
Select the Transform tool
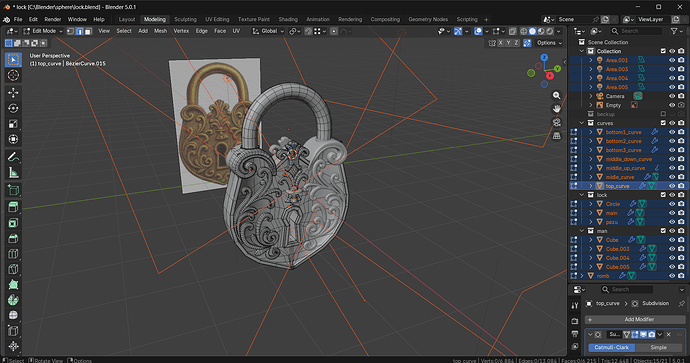coord(13,139)
